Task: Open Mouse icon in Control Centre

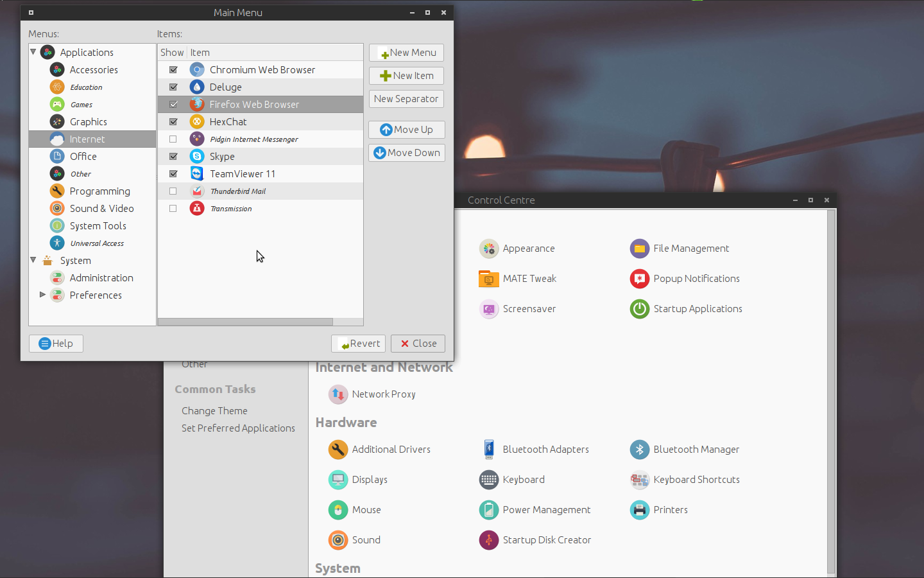Action: pyautogui.click(x=338, y=510)
